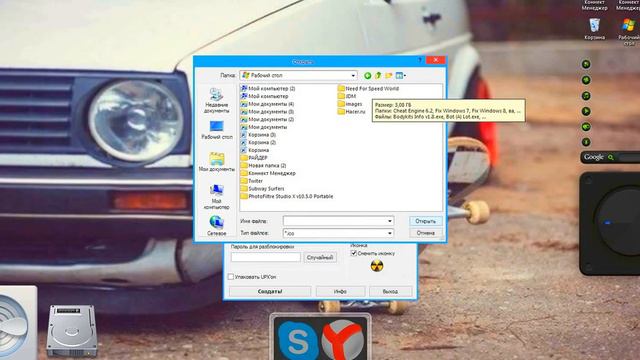Screen dimensions: 640x360
Task: Open Недавние документы in places bar
Action: tap(216, 100)
